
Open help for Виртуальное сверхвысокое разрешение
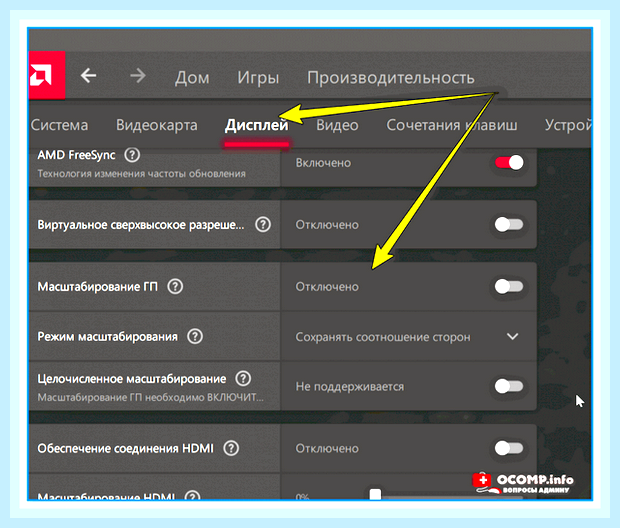(263, 225)
